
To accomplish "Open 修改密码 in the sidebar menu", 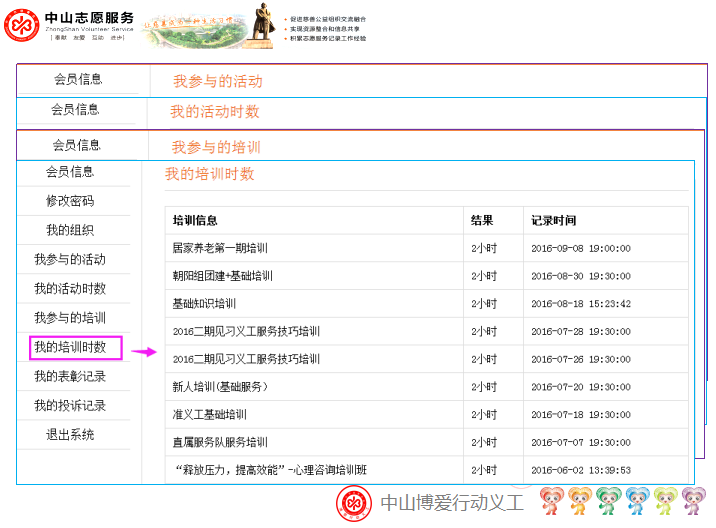I will coord(70,201).
